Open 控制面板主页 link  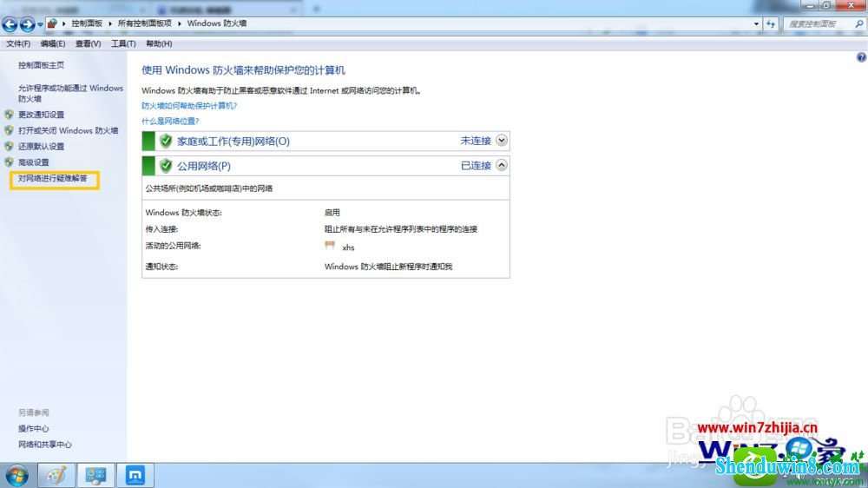click(41, 65)
